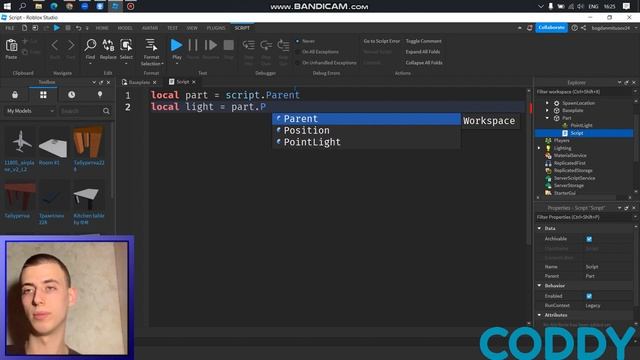Select ServerScriptService in Explorer
This screenshot has height=360, width=640.
point(574,178)
